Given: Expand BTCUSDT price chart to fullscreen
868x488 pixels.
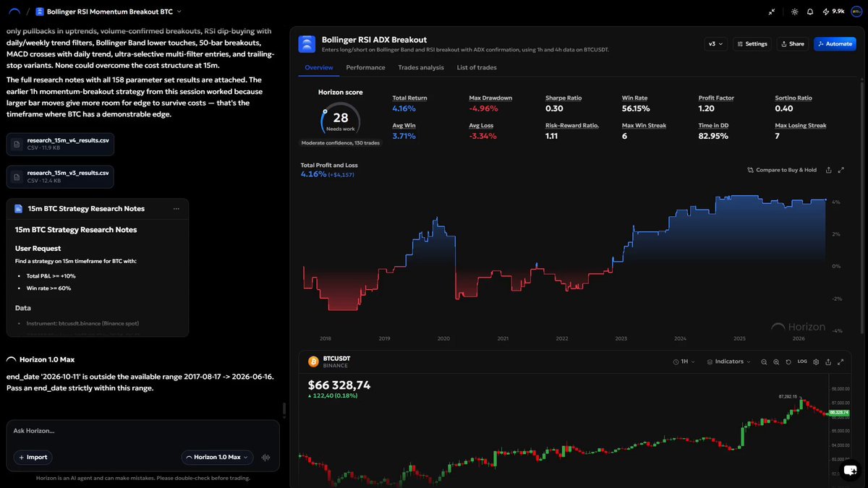Looking at the screenshot, I should coord(841,361).
